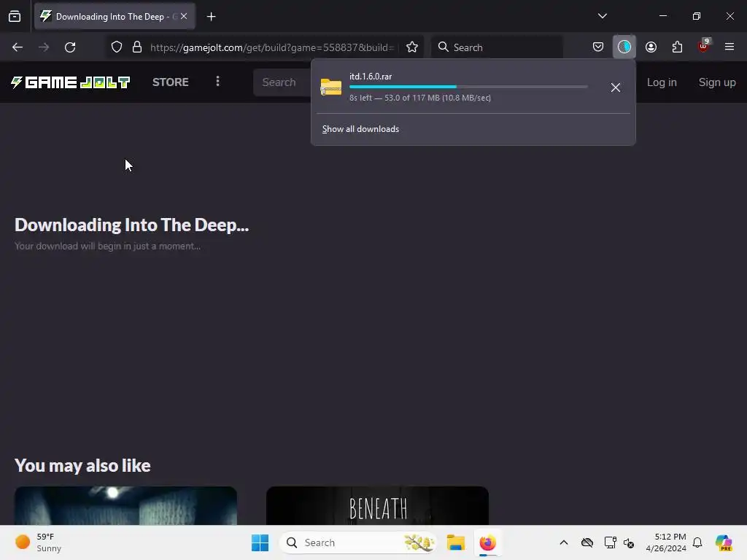Bookmark this page with the star
The image size is (747, 560).
coord(412,47)
